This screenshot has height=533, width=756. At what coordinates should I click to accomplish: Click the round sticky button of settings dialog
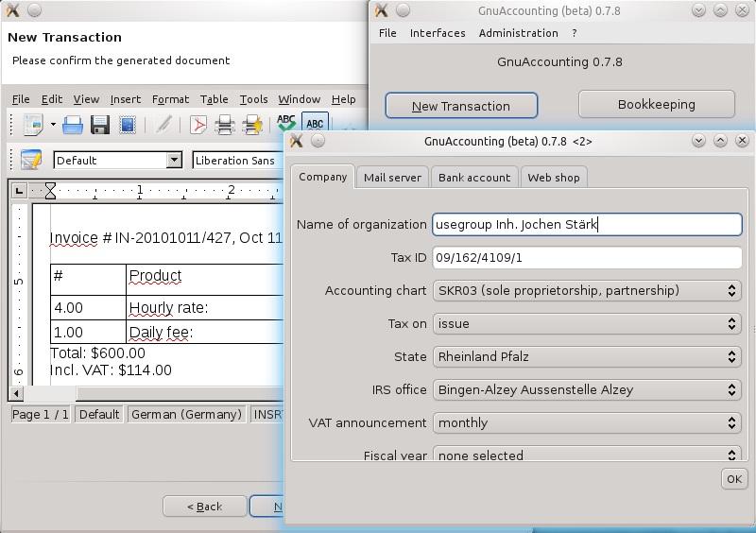[x=318, y=141]
